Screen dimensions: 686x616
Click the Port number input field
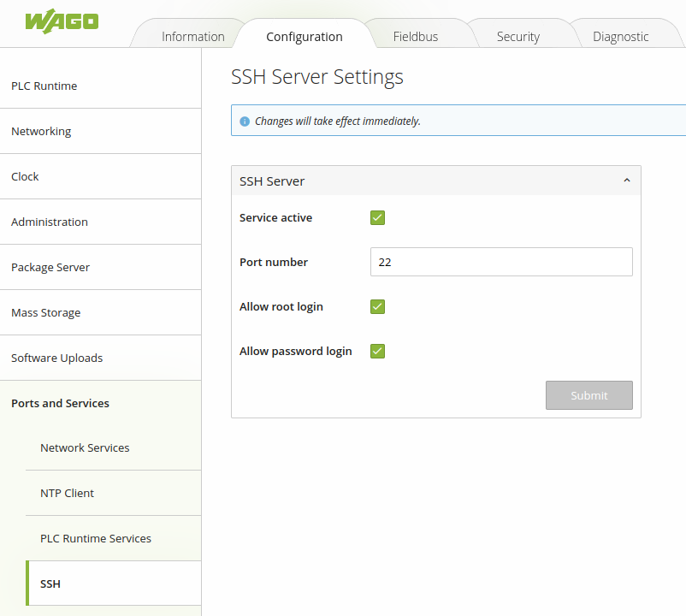[500, 262]
